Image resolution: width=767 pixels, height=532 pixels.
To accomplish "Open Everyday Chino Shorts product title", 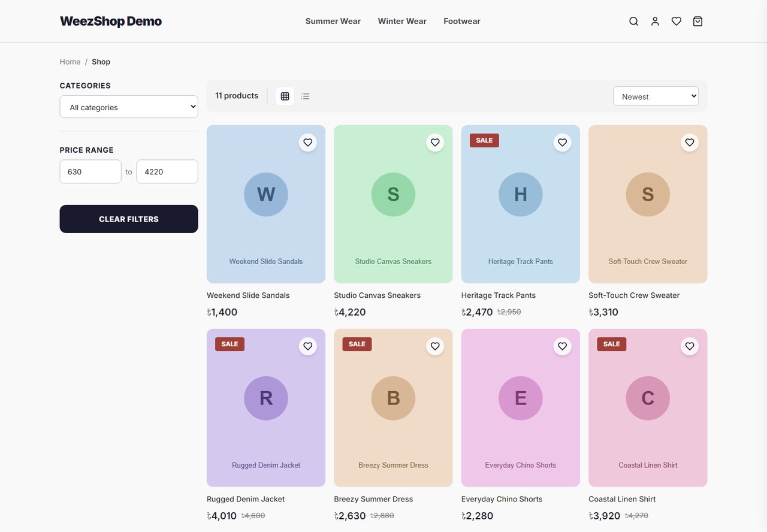I will [502, 499].
